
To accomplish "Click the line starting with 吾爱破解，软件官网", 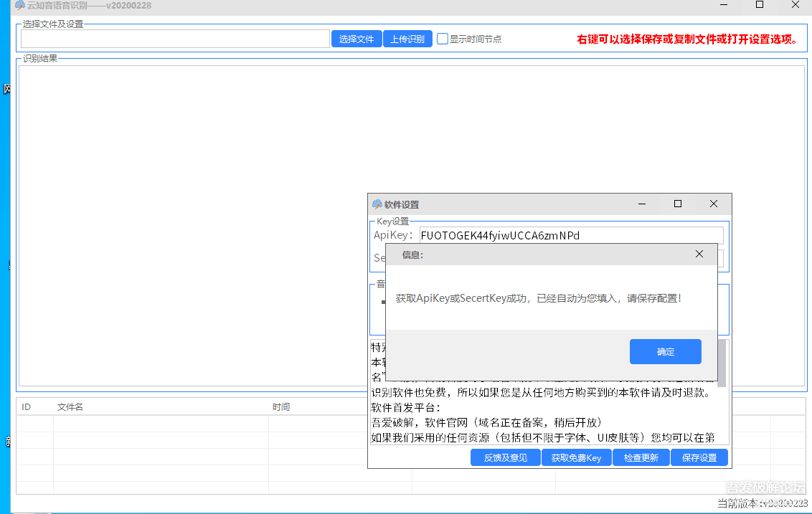I will coord(486,423).
